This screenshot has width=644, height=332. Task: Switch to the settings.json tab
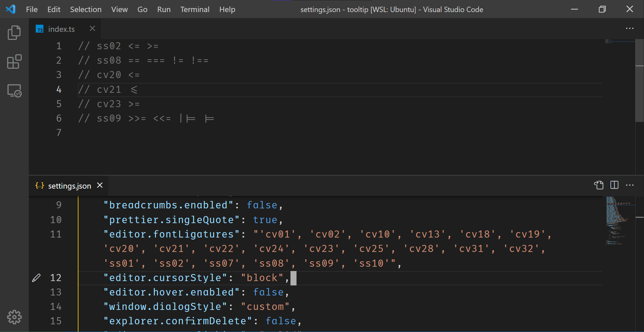[x=69, y=186]
